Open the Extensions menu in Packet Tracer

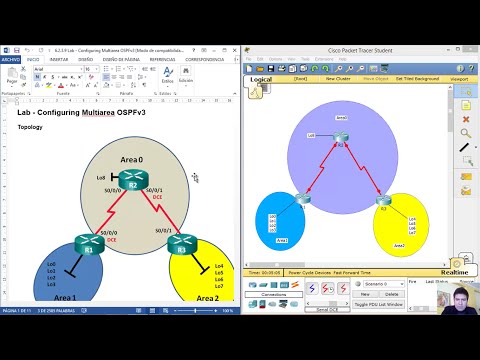(324, 59)
